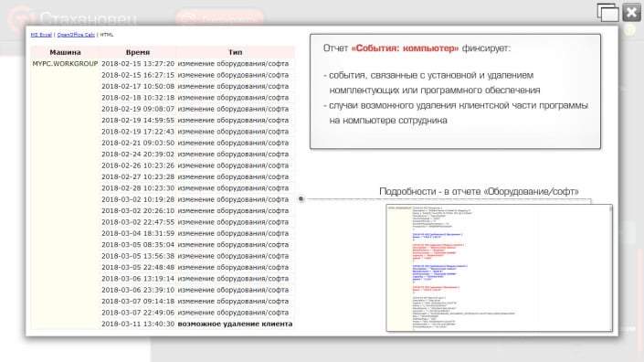Export the report via OpenOffice Calc link
Screen dimensions: 644x362
[76, 35]
